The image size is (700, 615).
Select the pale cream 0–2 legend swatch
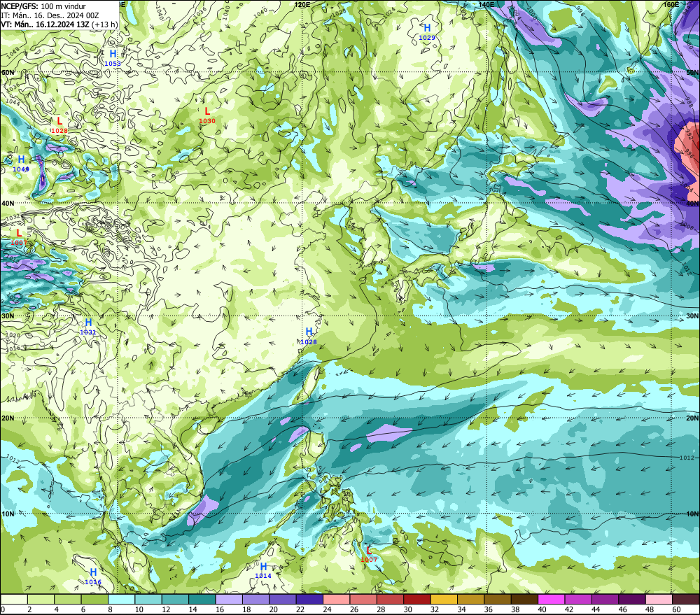pos(14,600)
